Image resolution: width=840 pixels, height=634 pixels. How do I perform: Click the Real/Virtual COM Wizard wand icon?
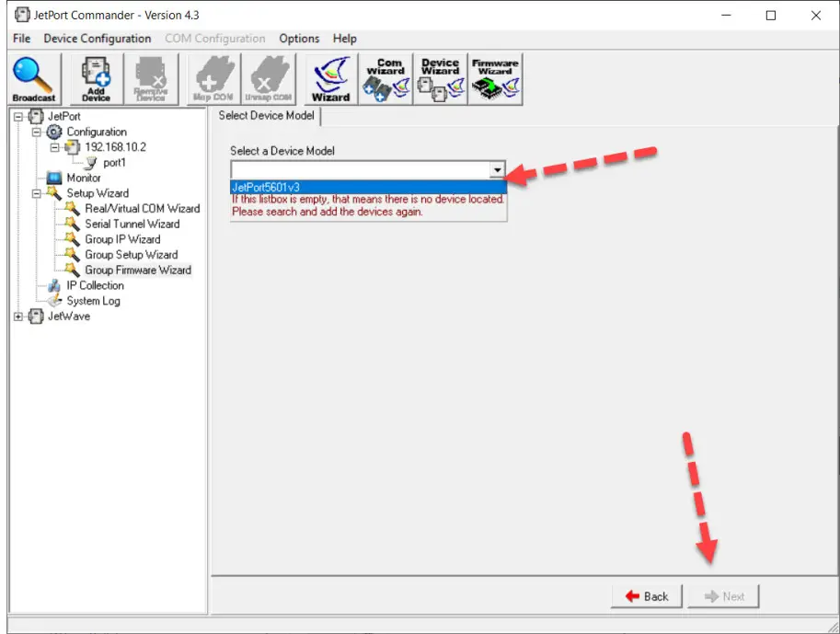click(73, 209)
